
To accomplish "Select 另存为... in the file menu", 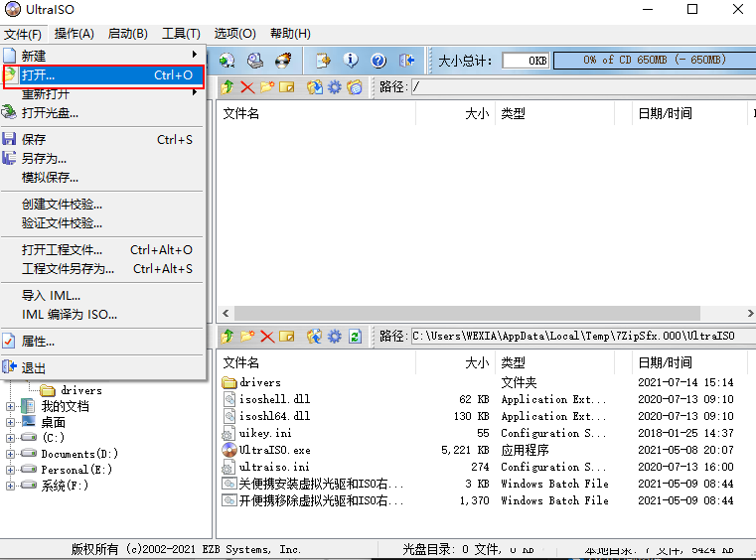I will click(45, 159).
